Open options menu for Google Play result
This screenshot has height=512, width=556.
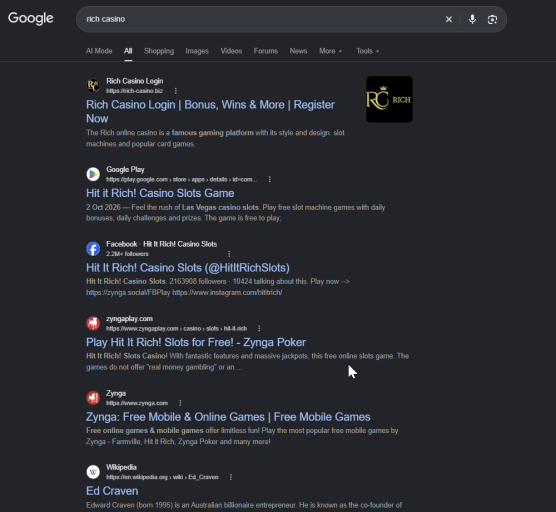(x=269, y=179)
